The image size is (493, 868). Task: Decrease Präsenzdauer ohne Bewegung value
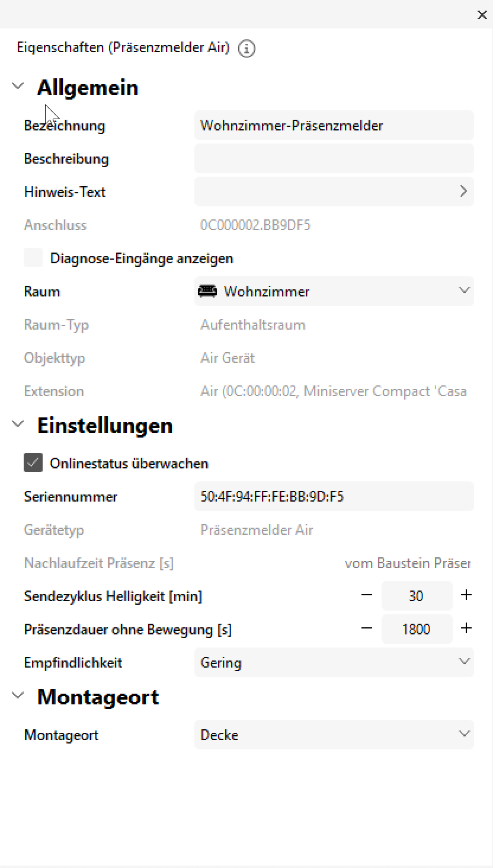pos(367,628)
